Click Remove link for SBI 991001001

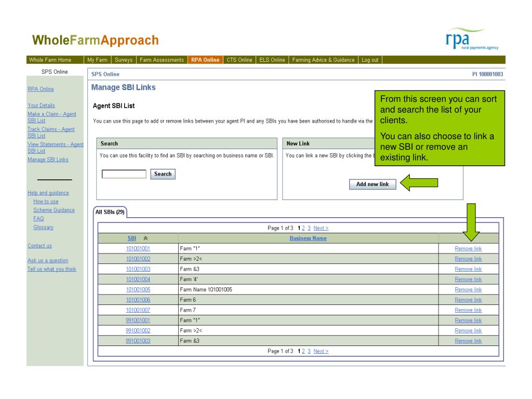click(x=468, y=320)
